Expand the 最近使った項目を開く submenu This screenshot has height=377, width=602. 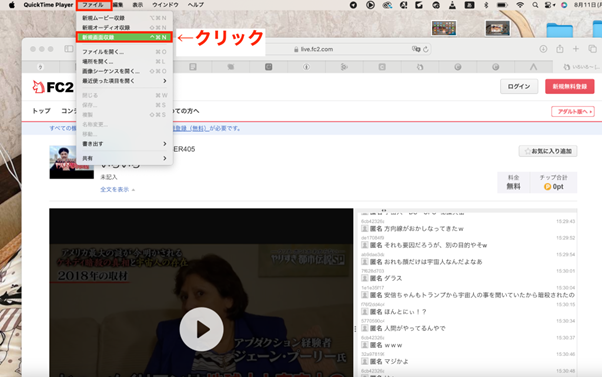tap(124, 81)
